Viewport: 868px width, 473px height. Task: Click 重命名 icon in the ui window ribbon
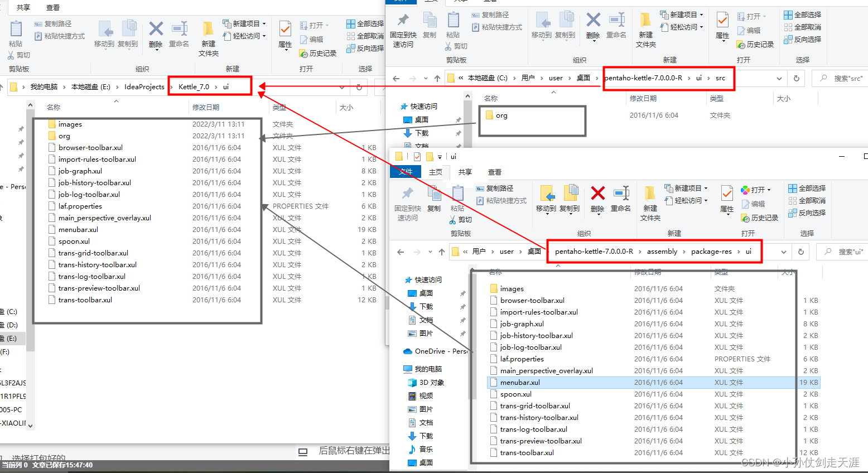tap(621, 194)
